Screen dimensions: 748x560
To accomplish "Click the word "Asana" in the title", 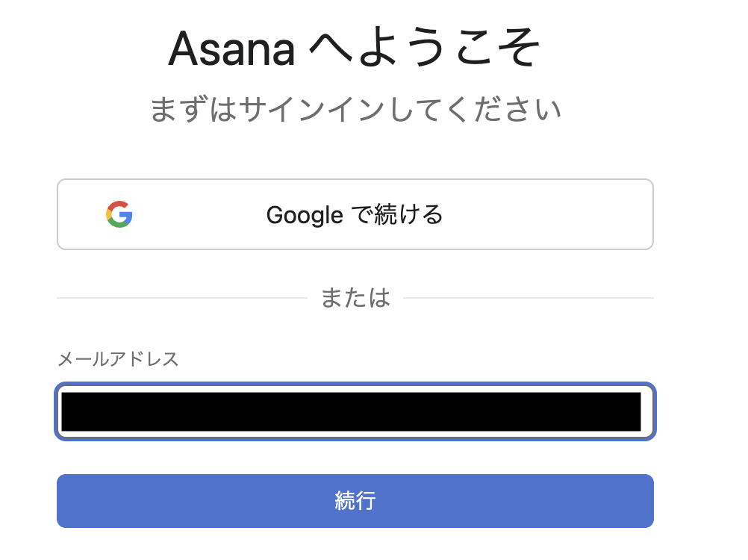I will (x=231, y=49).
